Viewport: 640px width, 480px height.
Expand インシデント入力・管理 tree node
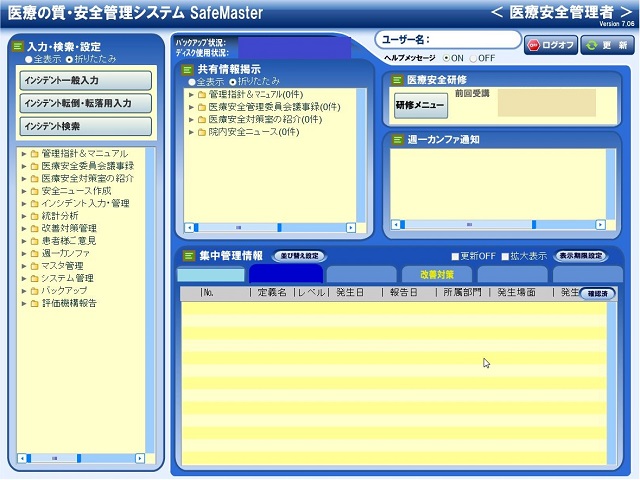(x=24, y=204)
